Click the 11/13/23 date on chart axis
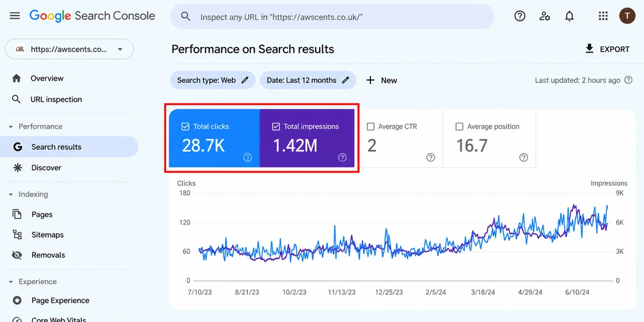 point(341,292)
